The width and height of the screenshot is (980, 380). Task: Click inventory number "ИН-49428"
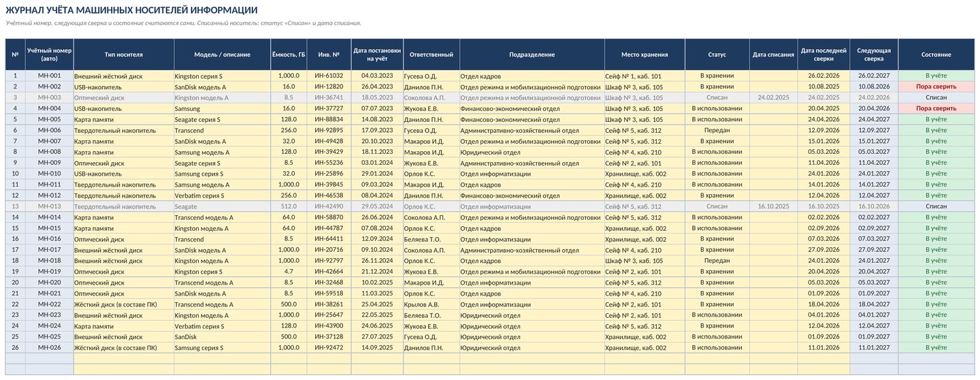click(329, 141)
